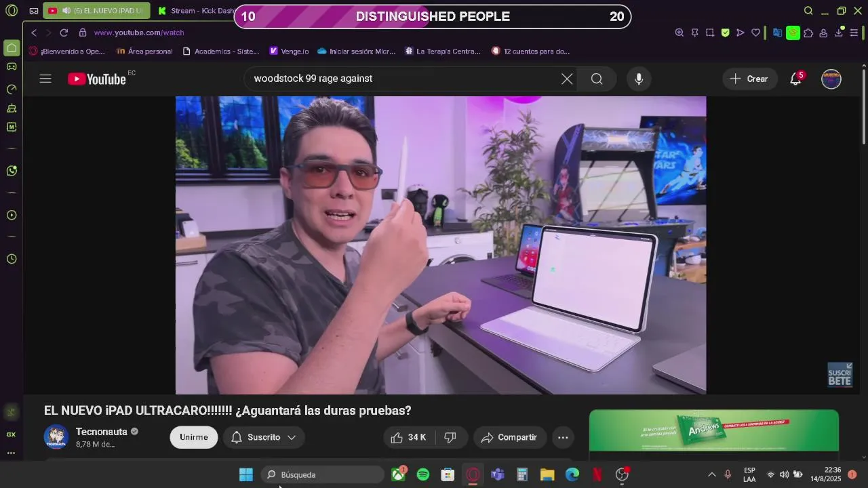This screenshot has height=488, width=868.
Task: Open the GX Cleaner sidebar icon
Action: coord(12,108)
